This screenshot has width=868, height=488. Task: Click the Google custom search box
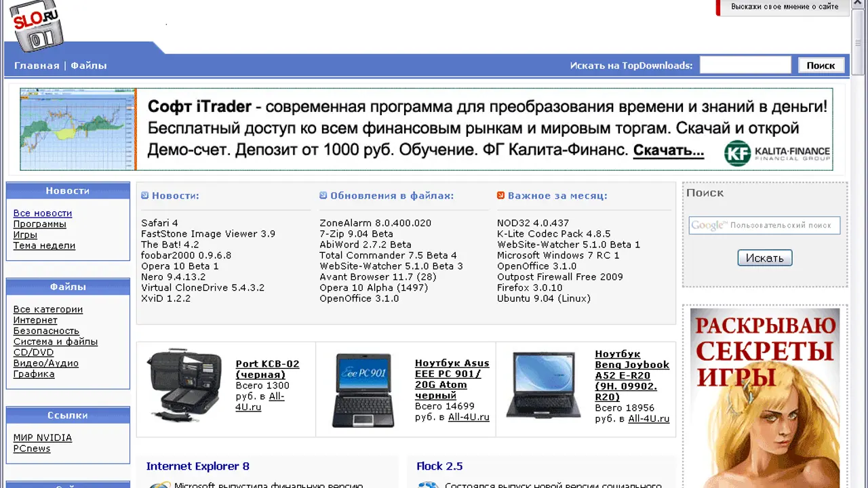[x=764, y=226]
